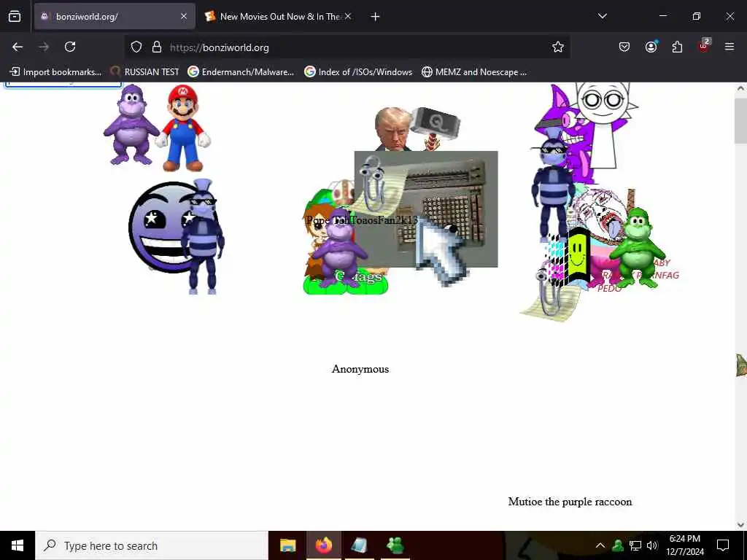
Task: Open the network tray icon
Action: 635,545
